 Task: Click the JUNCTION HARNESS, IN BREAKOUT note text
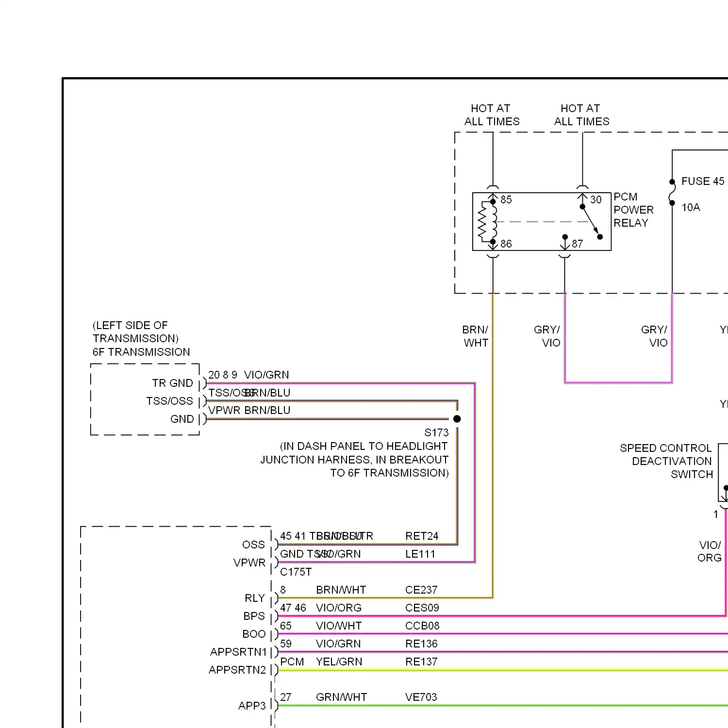(354, 460)
